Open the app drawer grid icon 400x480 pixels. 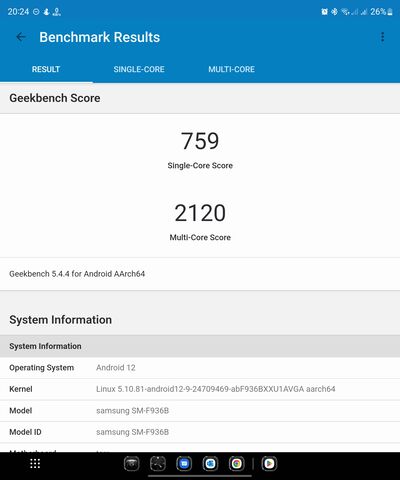point(35,463)
